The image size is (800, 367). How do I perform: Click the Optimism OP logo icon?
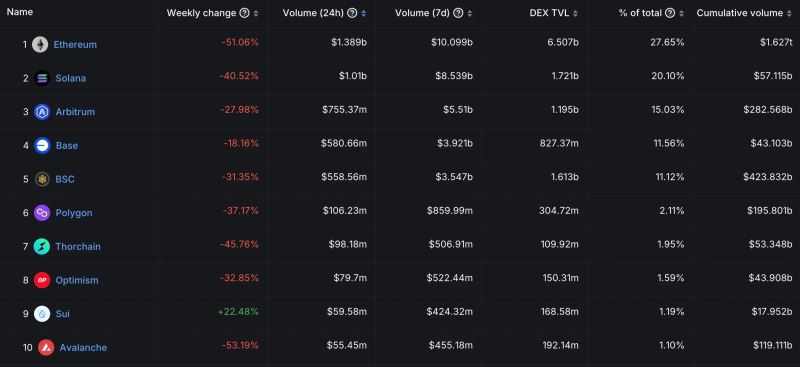[x=42, y=280]
